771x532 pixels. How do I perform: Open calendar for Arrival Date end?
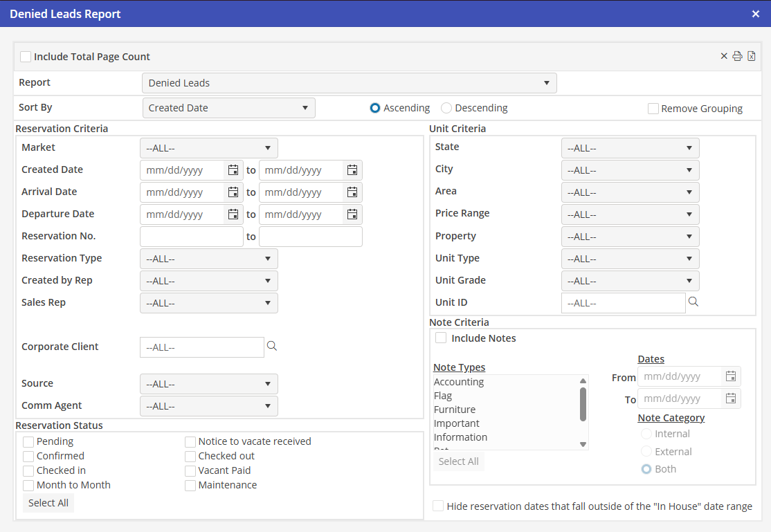[x=352, y=192]
